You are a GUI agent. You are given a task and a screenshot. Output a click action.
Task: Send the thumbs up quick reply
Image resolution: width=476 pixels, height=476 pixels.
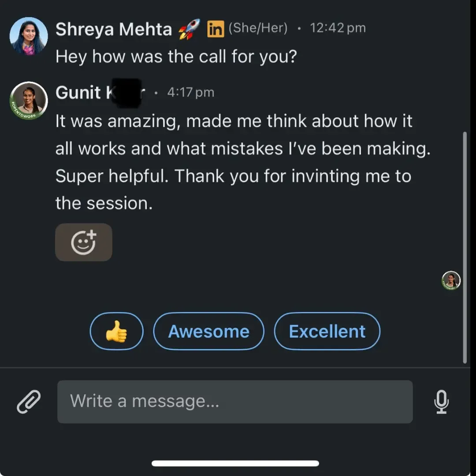(116, 331)
